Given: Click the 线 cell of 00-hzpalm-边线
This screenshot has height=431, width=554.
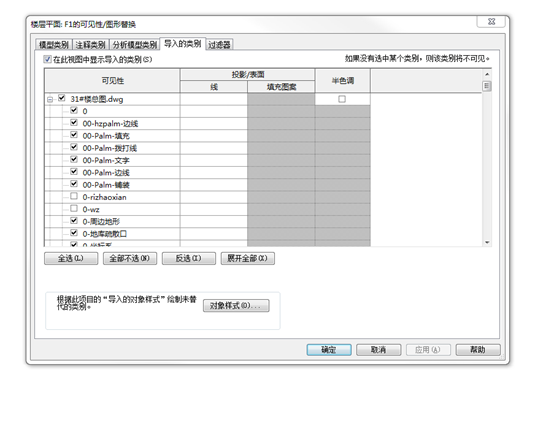Looking at the screenshot, I should tap(214, 124).
